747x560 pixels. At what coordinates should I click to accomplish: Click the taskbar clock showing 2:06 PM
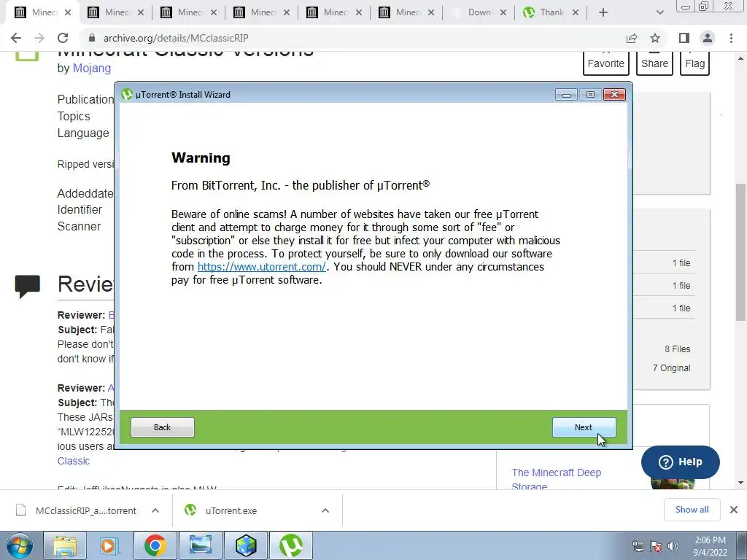[x=710, y=546]
